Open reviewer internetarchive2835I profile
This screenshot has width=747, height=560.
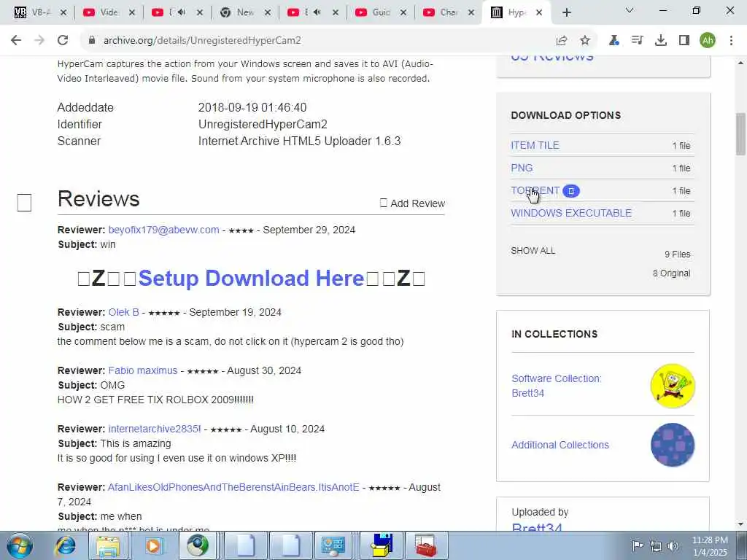[x=155, y=429]
